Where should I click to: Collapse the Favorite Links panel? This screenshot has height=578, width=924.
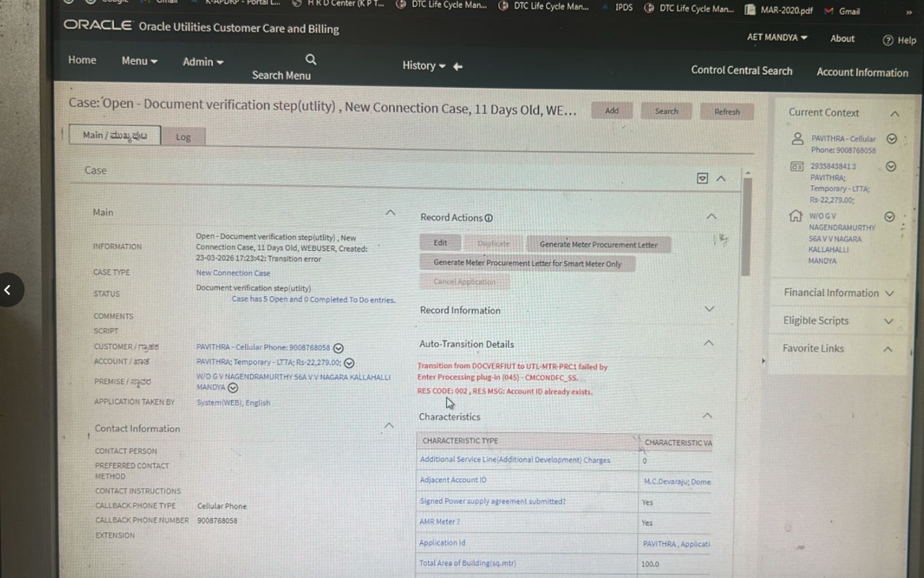888,349
